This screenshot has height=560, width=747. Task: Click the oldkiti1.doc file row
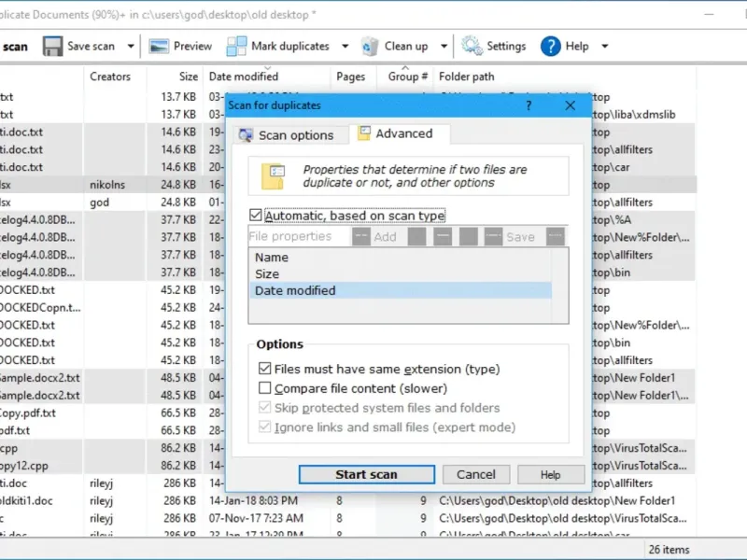coord(347,501)
